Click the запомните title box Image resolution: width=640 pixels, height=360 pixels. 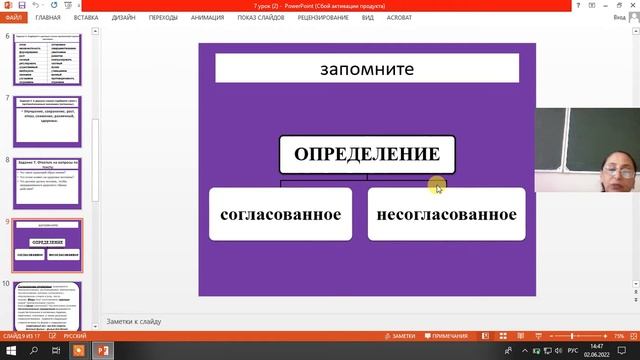(367, 68)
